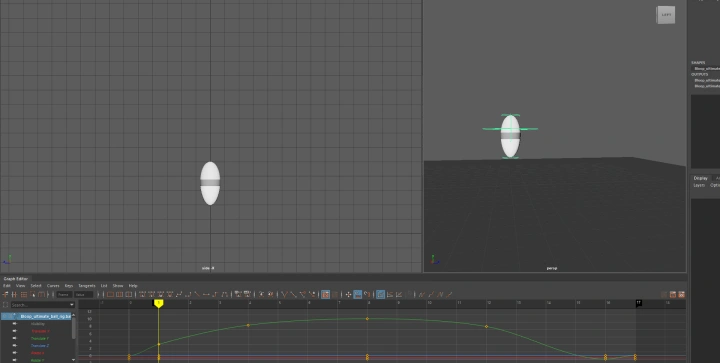Open the Tangents menu
Screen dimensions: 720x363
click(87, 286)
